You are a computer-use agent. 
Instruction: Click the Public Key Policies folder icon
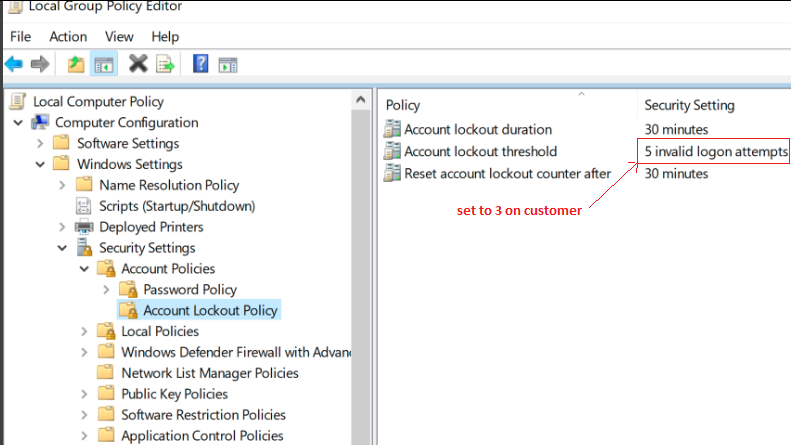click(x=105, y=393)
